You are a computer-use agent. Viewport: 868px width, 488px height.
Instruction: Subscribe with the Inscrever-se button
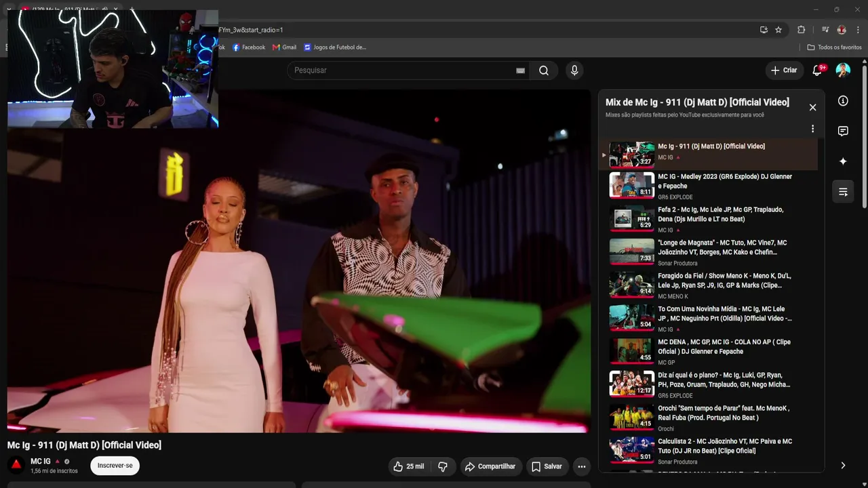[x=115, y=466]
